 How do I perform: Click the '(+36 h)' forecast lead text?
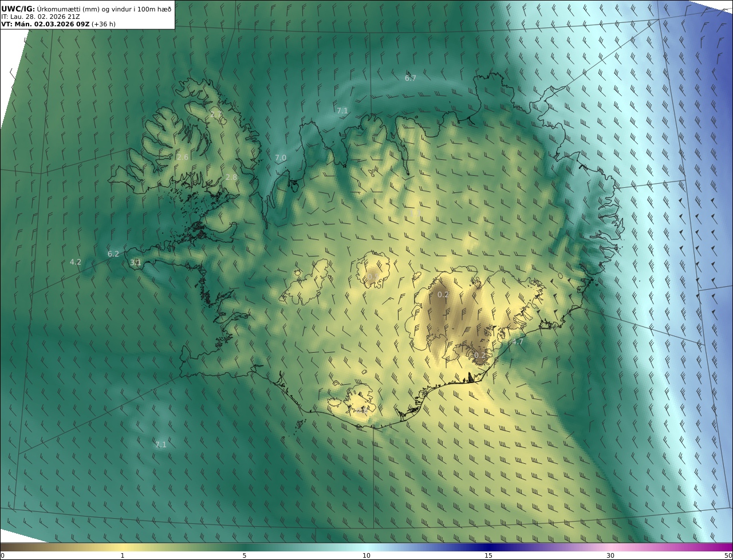tap(104, 25)
